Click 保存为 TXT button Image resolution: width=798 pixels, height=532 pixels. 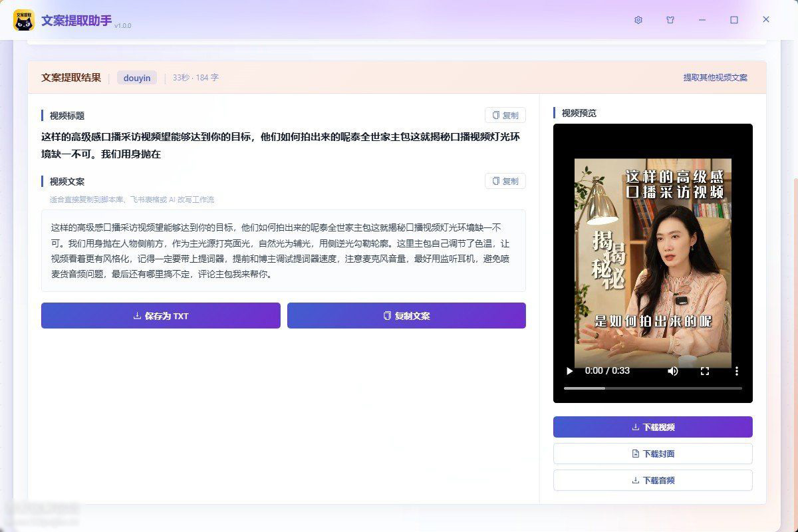(161, 316)
